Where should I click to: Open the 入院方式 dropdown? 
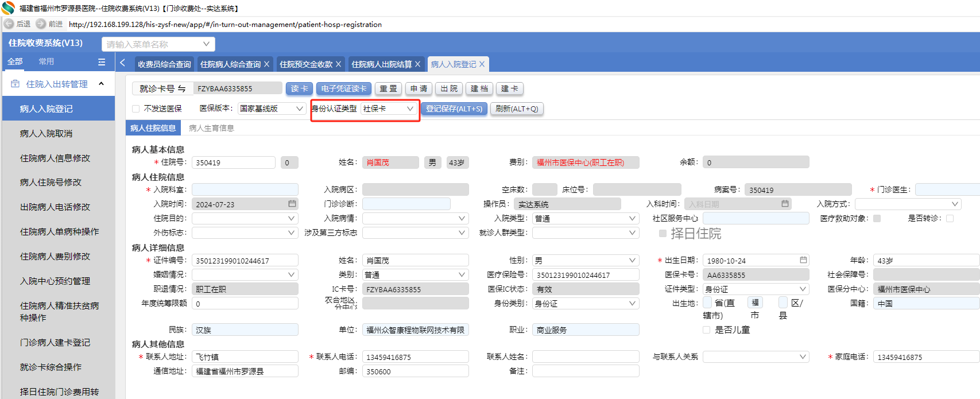pos(908,204)
